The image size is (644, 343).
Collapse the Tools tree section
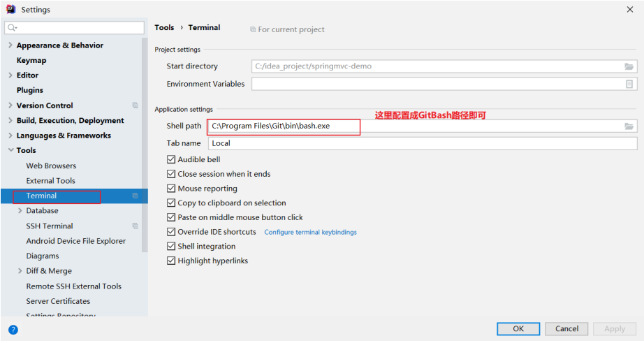pyautogui.click(x=10, y=150)
